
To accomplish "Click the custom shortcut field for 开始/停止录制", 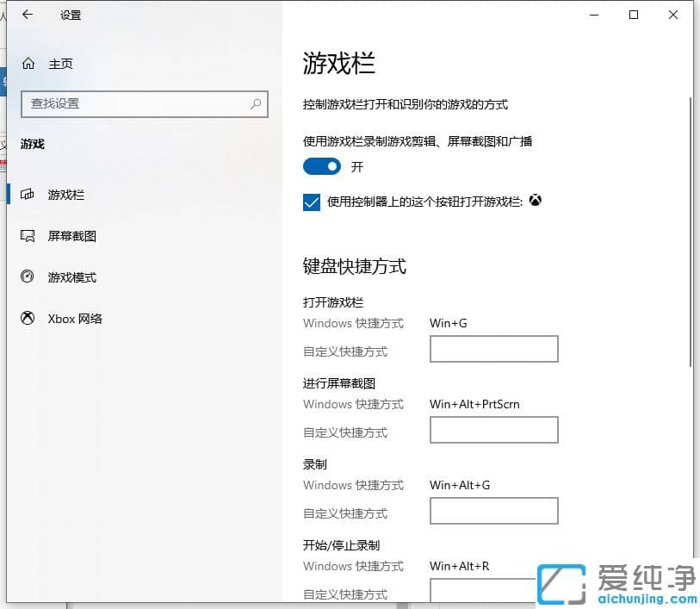I will 493,590.
